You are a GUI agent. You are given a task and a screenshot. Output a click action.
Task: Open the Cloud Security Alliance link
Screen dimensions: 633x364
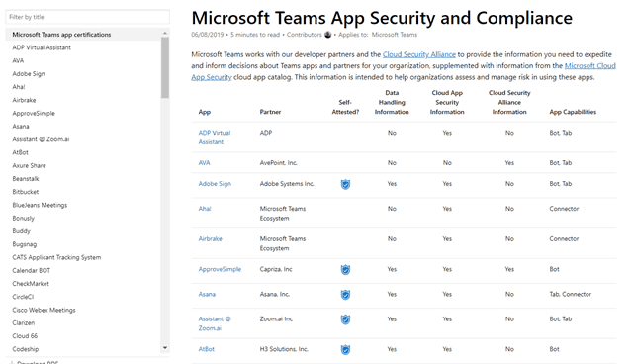(x=419, y=54)
